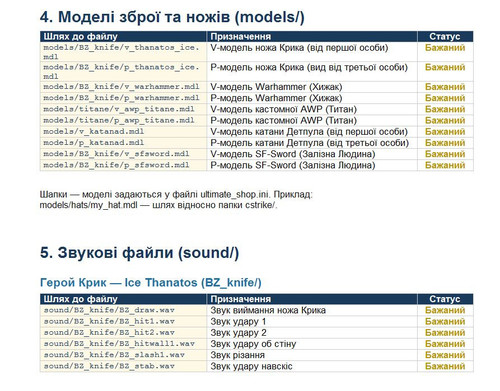
Task: Select path sound/BZ_knife/BZ_stab.wav
Action: tap(109, 366)
